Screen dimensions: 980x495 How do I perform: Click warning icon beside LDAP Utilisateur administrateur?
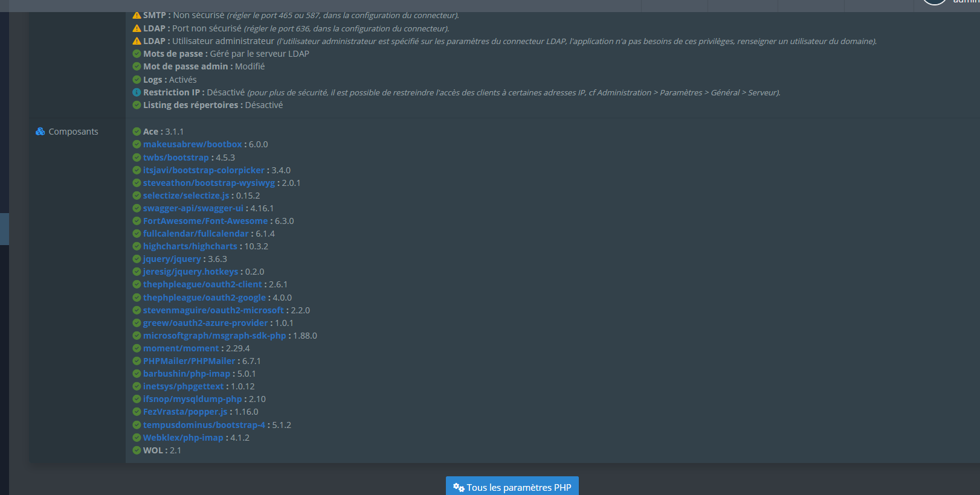coord(137,41)
